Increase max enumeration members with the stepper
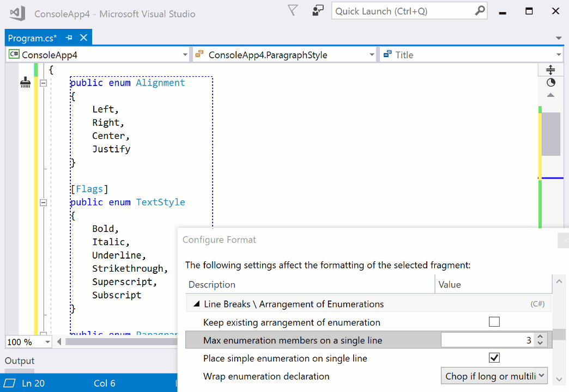Viewport: 569px width, 392px height. (540, 337)
